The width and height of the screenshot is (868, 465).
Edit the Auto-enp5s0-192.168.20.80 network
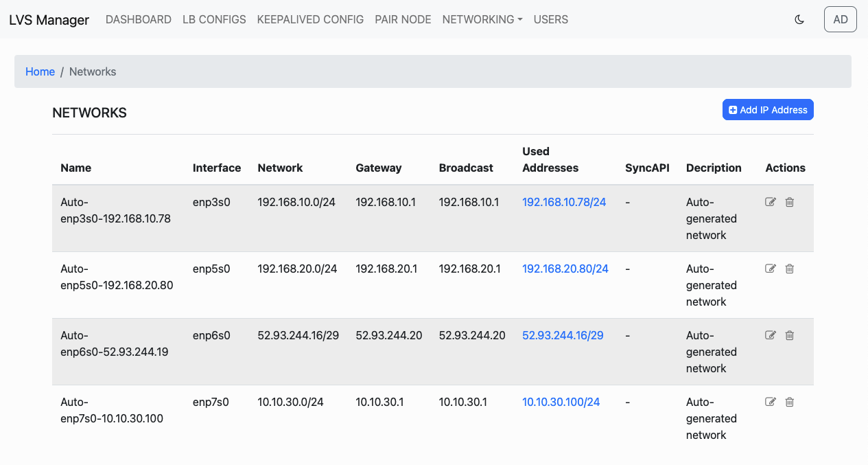click(771, 269)
